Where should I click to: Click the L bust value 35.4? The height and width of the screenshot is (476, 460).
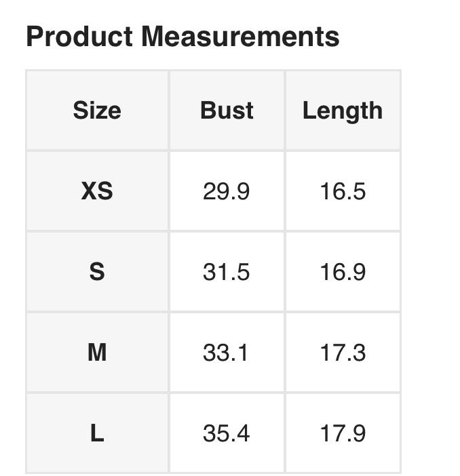(x=227, y=433)
